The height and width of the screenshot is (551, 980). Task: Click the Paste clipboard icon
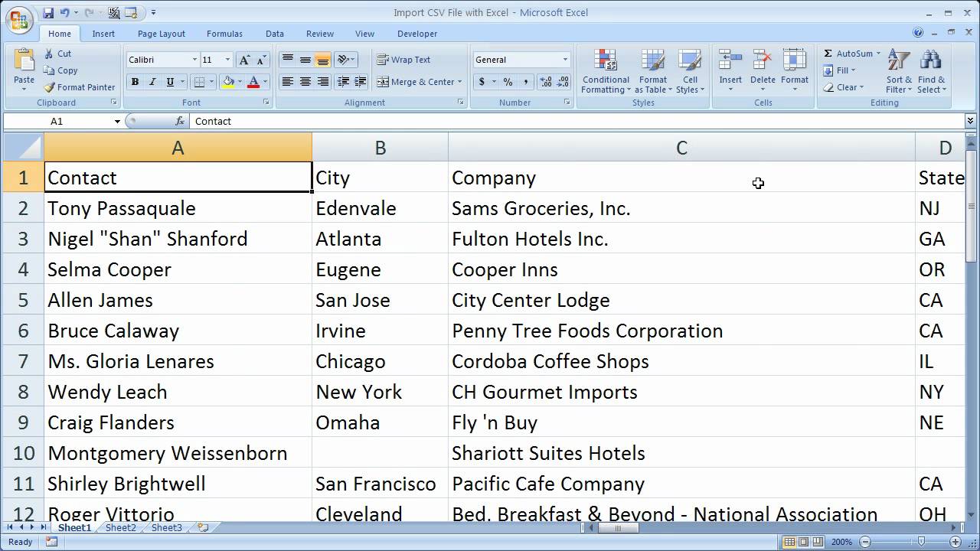24,61
